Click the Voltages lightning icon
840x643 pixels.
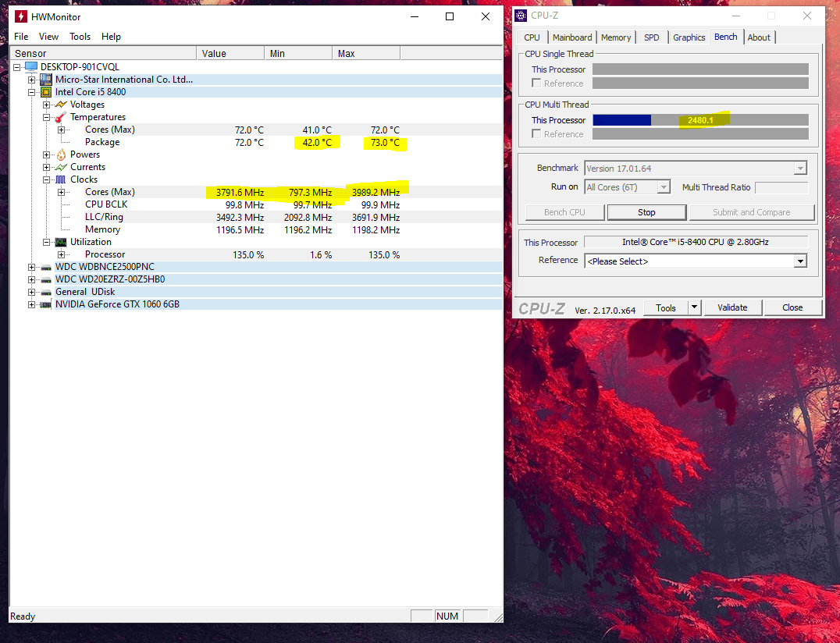pyautogui.click(x=61, y=105)
